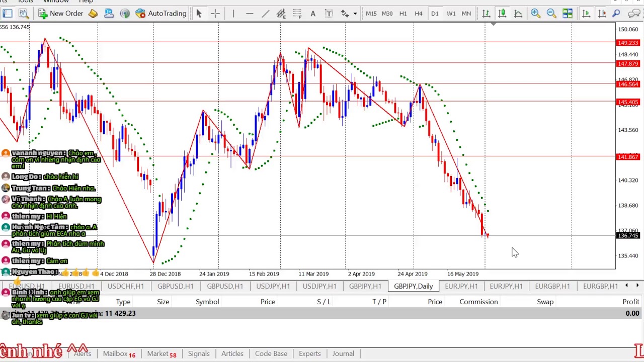Show chart as candlesticks
Screen dimensions: 644x362
(x=502, y=14)
